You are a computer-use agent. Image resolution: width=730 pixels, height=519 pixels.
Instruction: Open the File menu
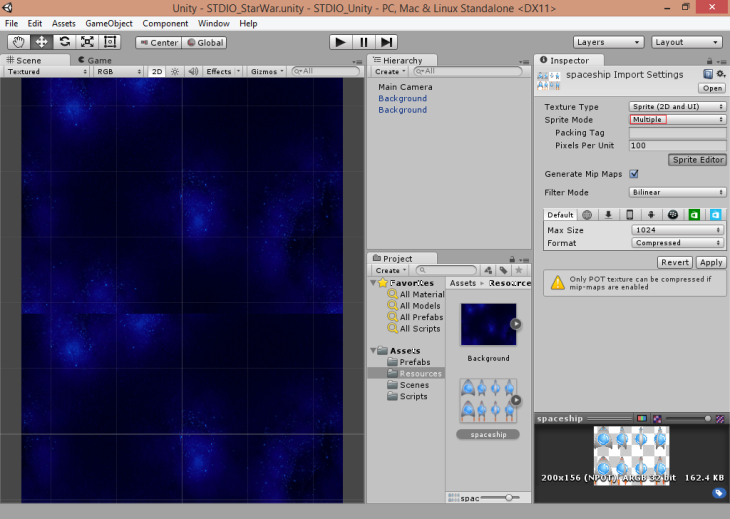point(12,23)
